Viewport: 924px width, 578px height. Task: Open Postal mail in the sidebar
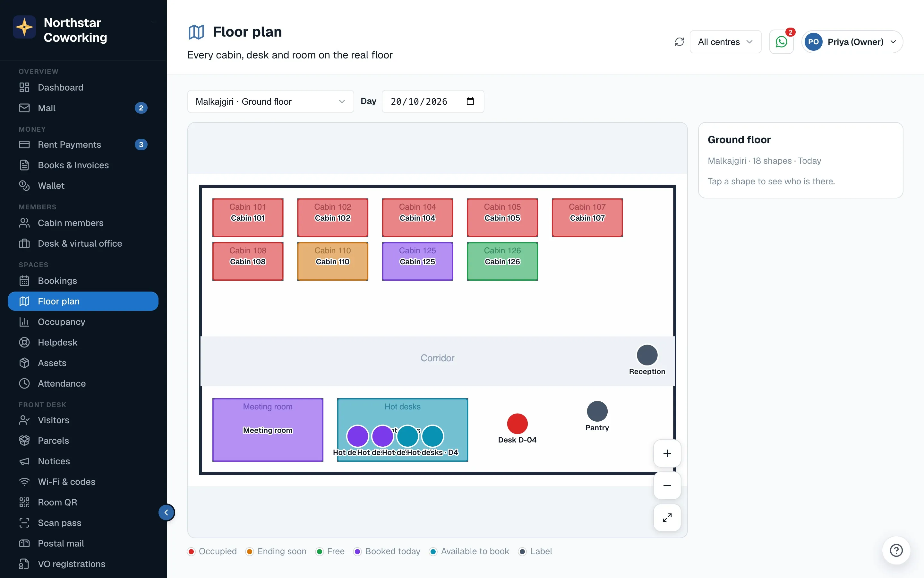click(83, 544)
